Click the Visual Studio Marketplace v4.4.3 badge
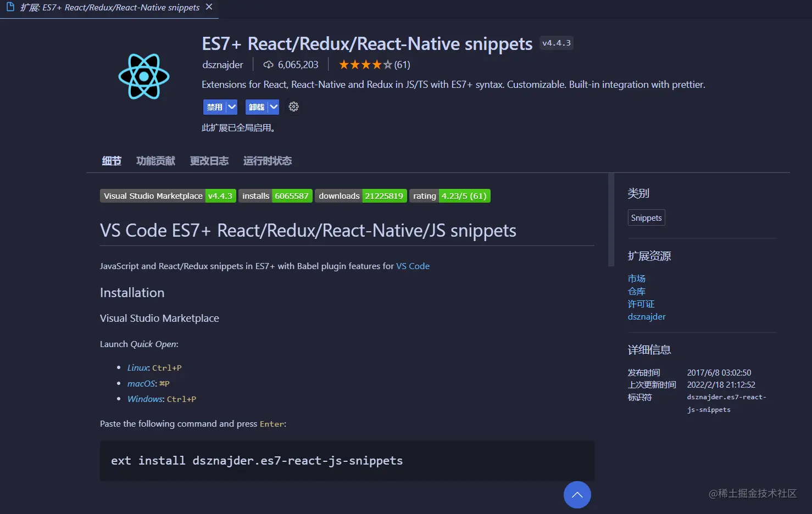Viewport: 812px width, 514px height. tap(168, 196)
